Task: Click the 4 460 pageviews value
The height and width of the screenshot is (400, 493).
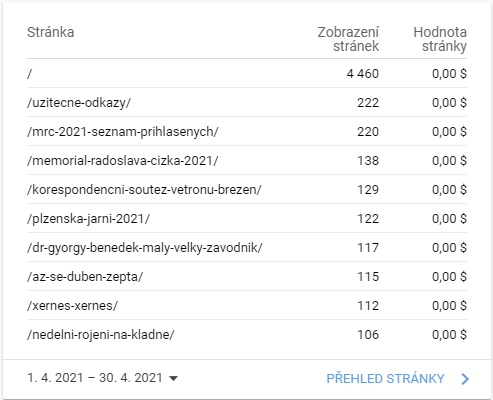Action: pyautogui.click(x=363, y=74)
